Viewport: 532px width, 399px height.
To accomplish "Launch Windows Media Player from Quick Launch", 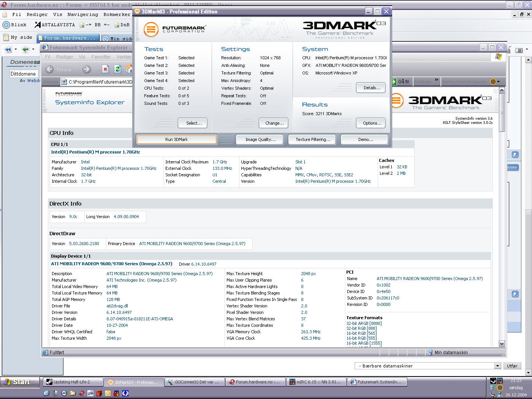I will [64, 393].
